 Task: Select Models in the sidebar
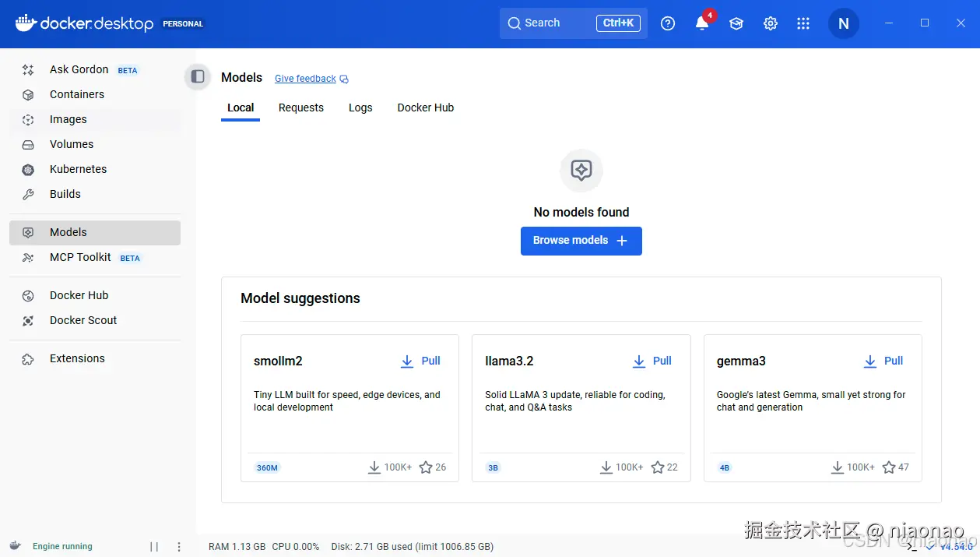tap(95, 232)
